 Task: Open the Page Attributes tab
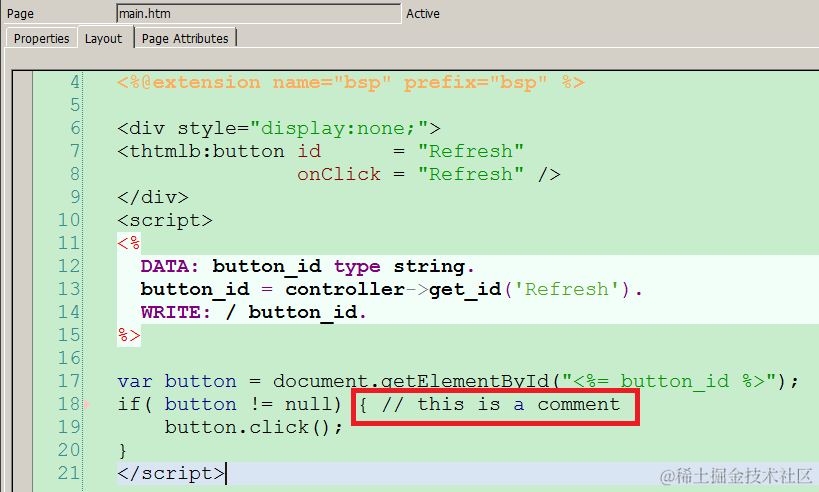coord(185,39)
